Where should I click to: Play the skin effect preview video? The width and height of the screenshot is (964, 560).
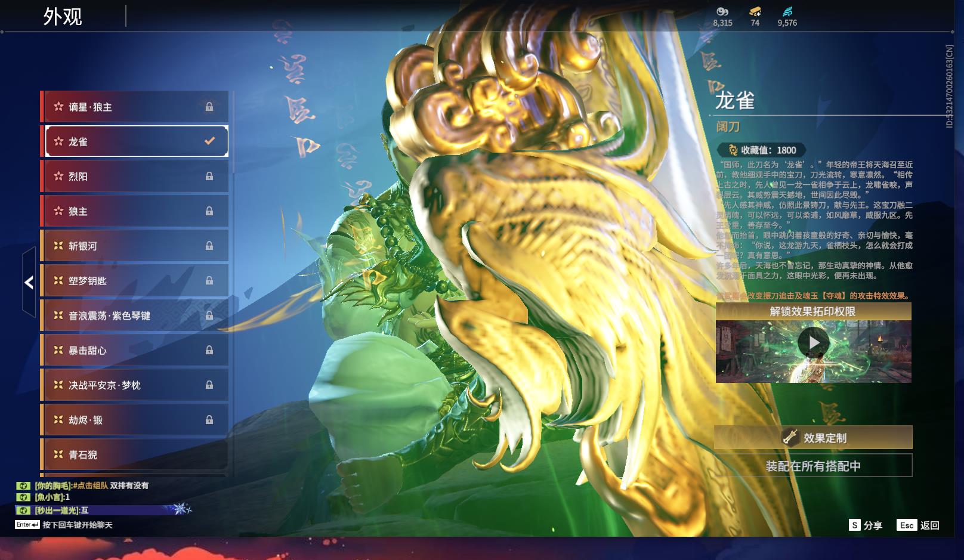pos(813,343)
